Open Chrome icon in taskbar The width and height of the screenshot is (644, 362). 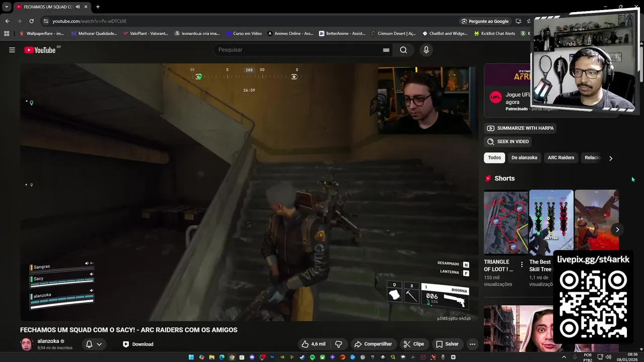click(x=232, y=357)
